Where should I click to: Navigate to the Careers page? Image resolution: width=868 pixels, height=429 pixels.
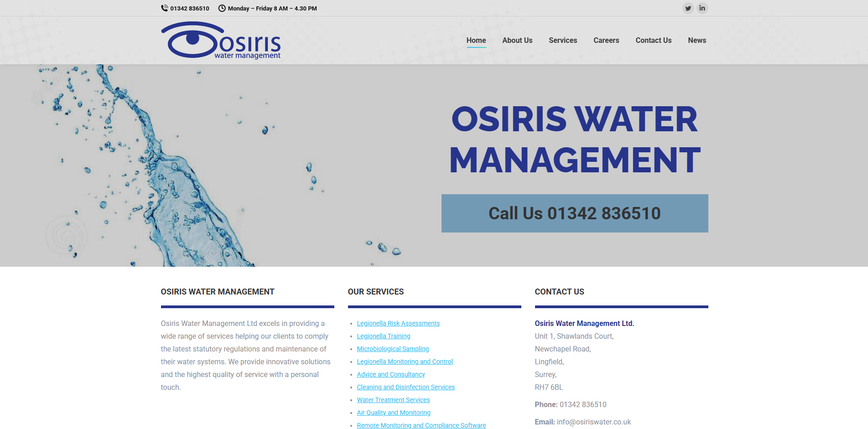tap(606, 40)
